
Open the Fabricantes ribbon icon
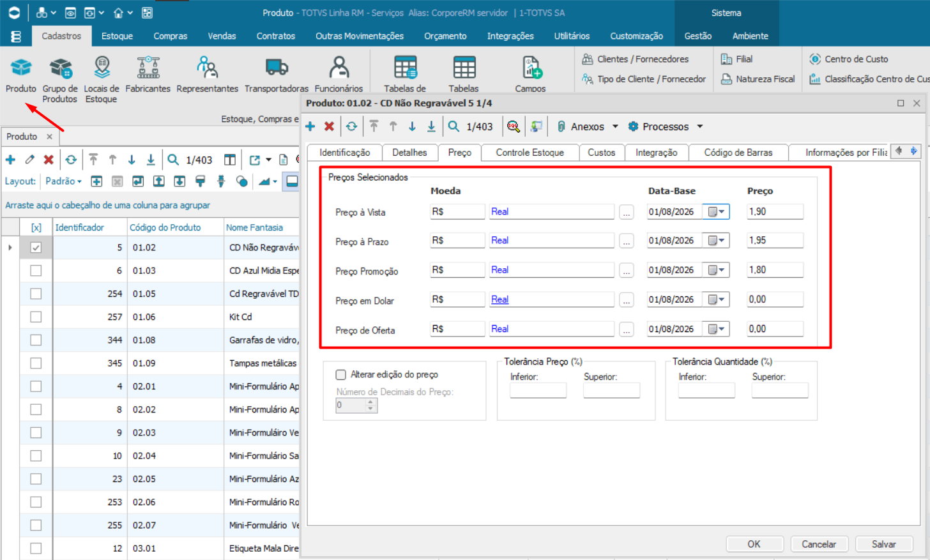tap(148, 74)
